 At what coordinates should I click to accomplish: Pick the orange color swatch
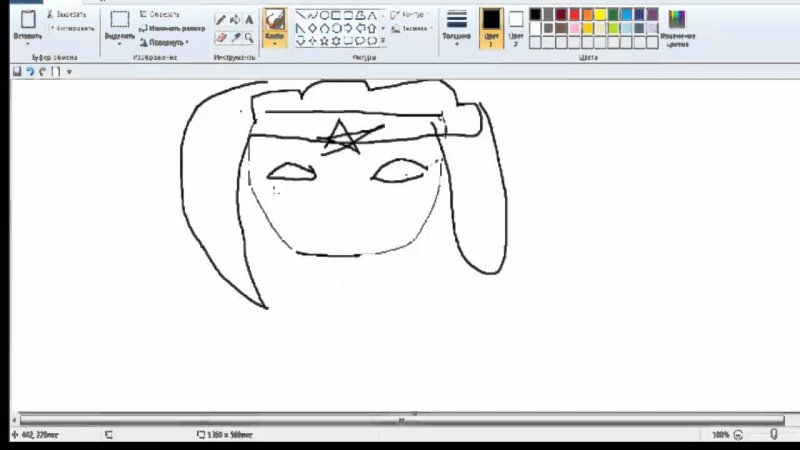point(588,14)
